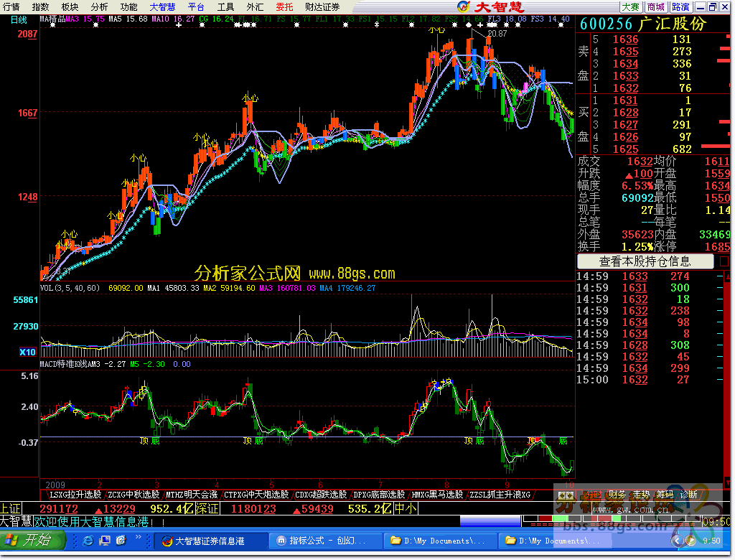Image resolution: width=735 pixels, height=560 pixels.
Task: Select the ZZSL抓主升浪XG indicator tab
Action: [500, 495]
